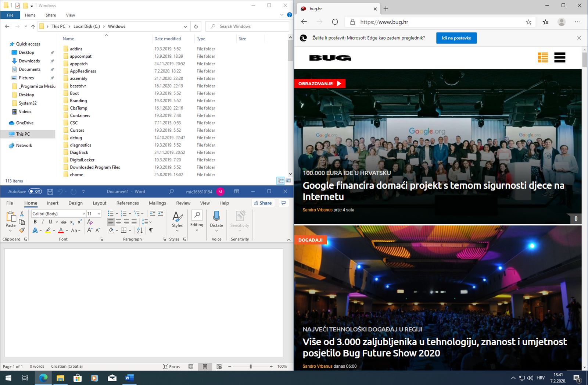The height and width of the screenshot is (385, 588).
Task: Apply strikethrough formatting in Word ribbon
Action: [x=64, y=222]
